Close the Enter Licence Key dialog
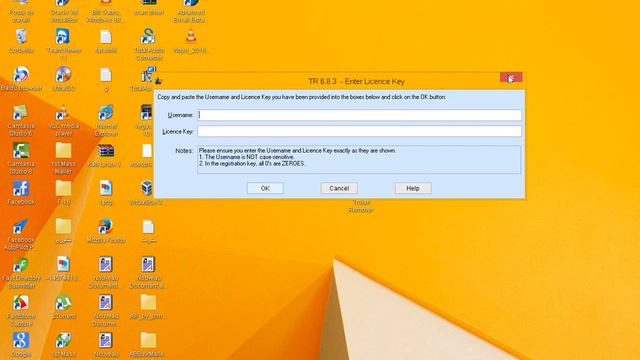 pos(511,78)
